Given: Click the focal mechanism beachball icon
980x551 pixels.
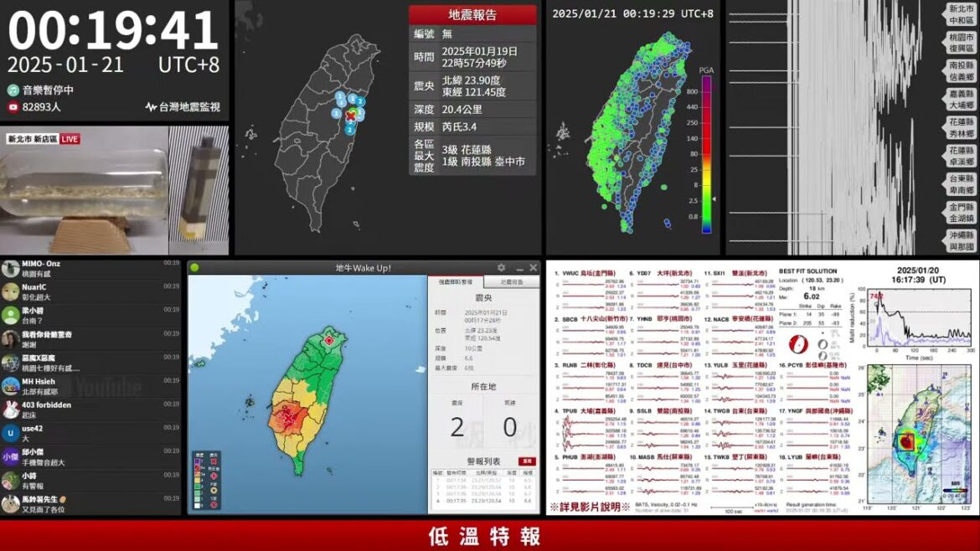Looking at the screenshot, I should pyautogui.click(x=800, y=342).
